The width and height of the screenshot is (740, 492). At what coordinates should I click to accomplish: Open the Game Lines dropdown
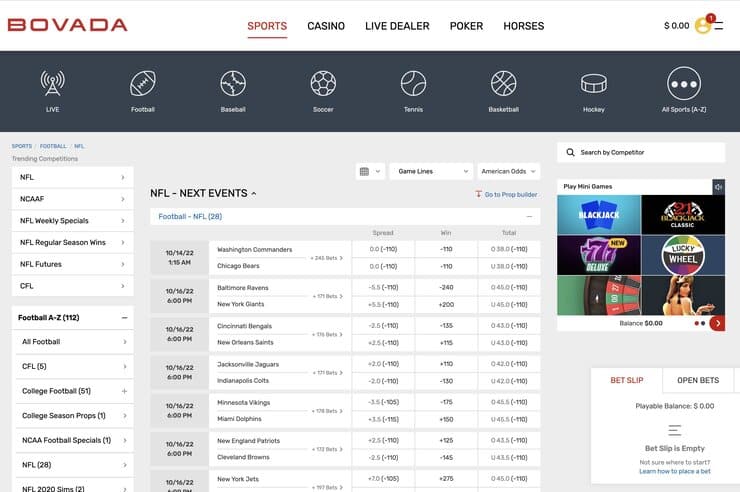[x=431, y=171]
